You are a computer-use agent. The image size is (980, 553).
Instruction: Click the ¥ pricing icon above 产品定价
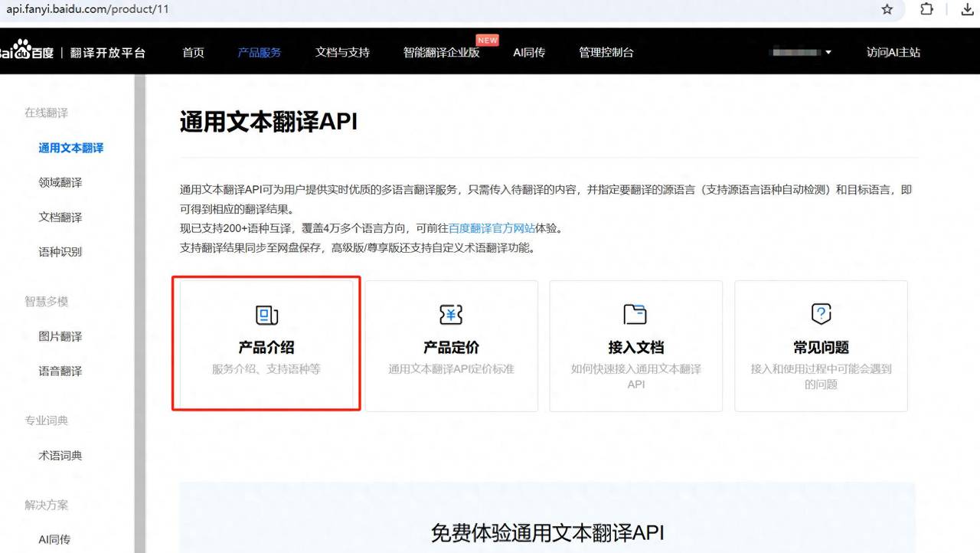[x=451, y=314]
